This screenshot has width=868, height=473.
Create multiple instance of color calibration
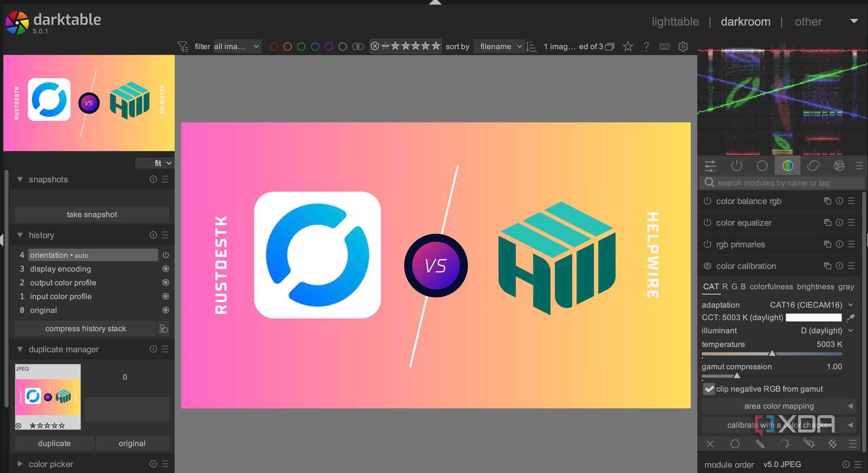point(827,266)
